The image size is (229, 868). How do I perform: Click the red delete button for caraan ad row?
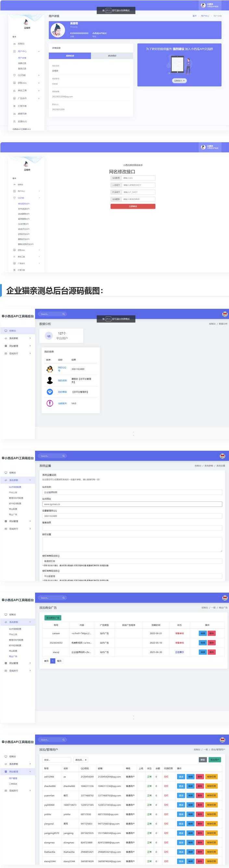click(x=211, y=633)
